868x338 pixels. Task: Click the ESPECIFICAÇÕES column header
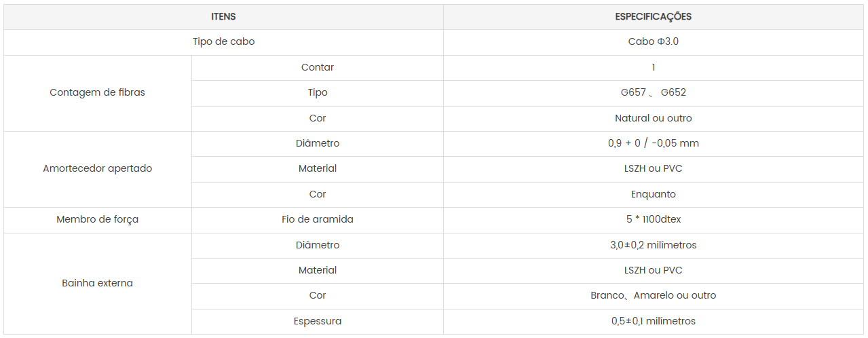coord(653,16)
